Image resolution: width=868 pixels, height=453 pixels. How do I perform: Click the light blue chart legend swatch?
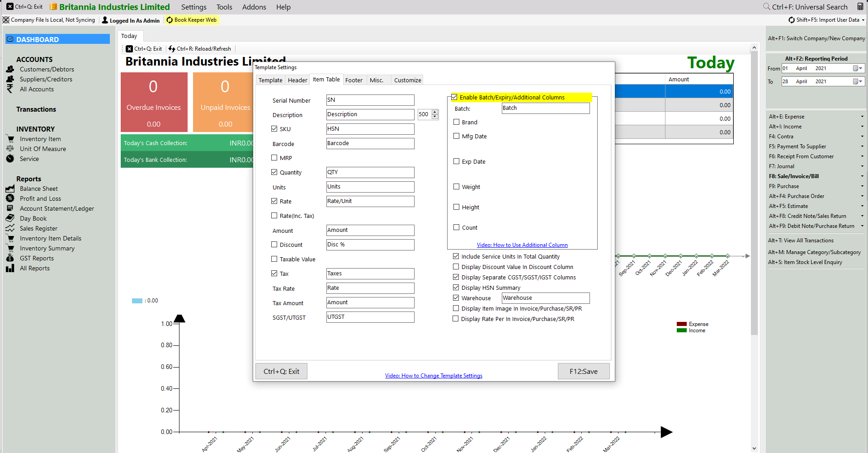click(137, 301)
